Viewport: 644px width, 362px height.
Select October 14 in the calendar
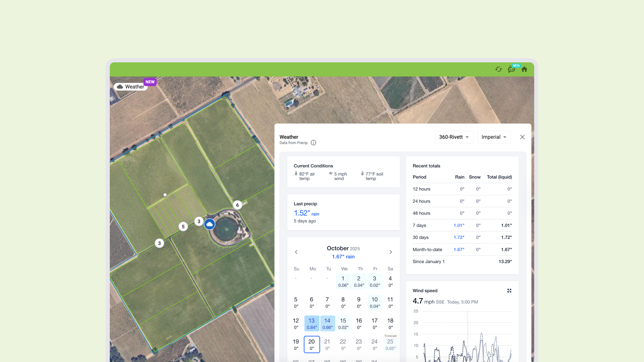(327, 323)
